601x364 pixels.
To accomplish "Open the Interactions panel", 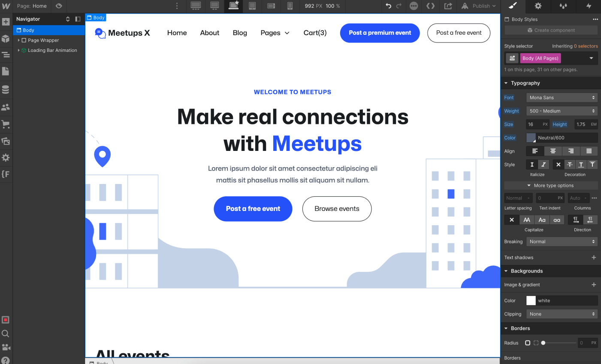I will click(588, 6).
